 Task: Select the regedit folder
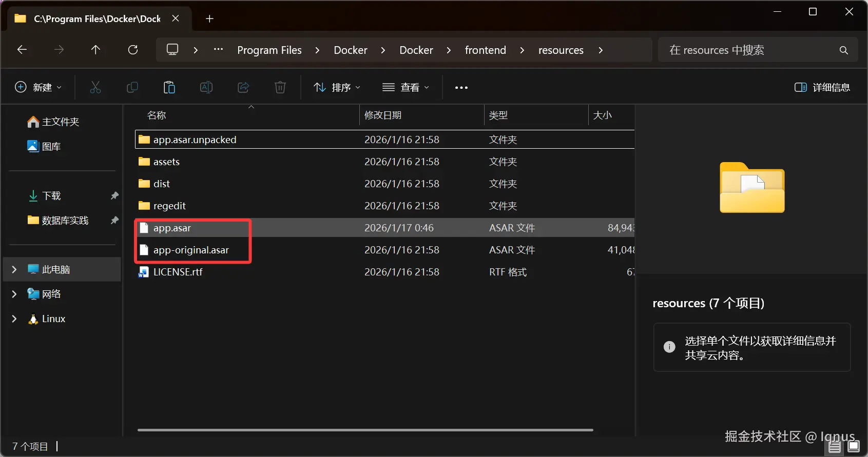385,206
